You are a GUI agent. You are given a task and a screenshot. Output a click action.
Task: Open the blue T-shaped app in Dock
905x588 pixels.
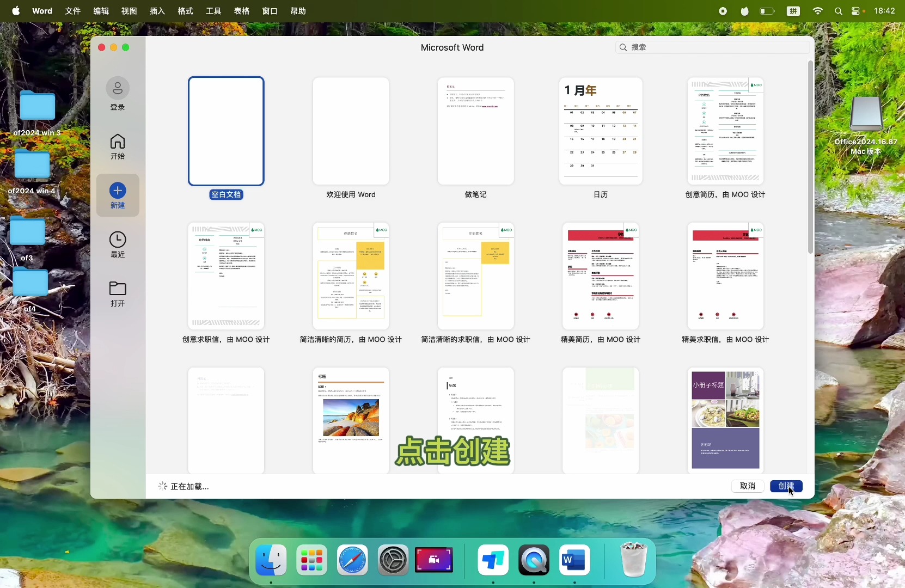tap(493, 560)
